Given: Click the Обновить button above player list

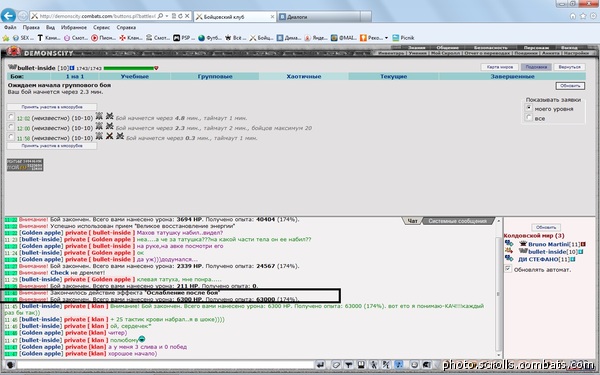Looking at the screenshot, I should (x=546, y=227).
